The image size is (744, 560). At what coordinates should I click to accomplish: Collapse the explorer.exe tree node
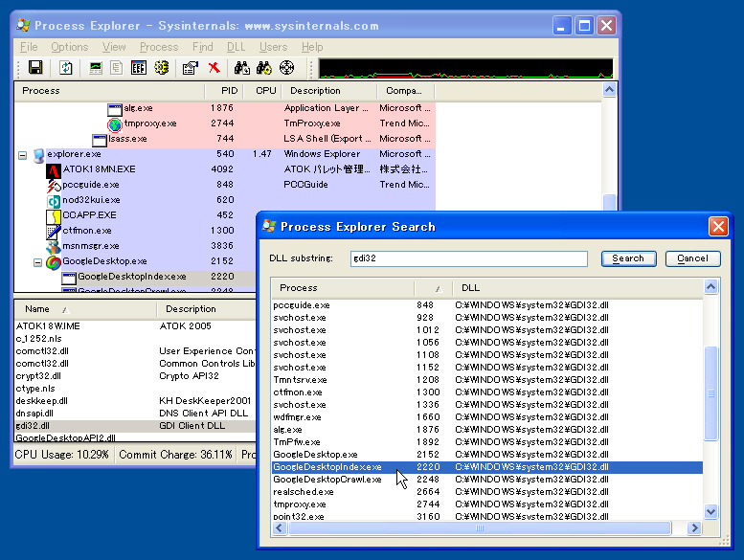coord(22,155)
